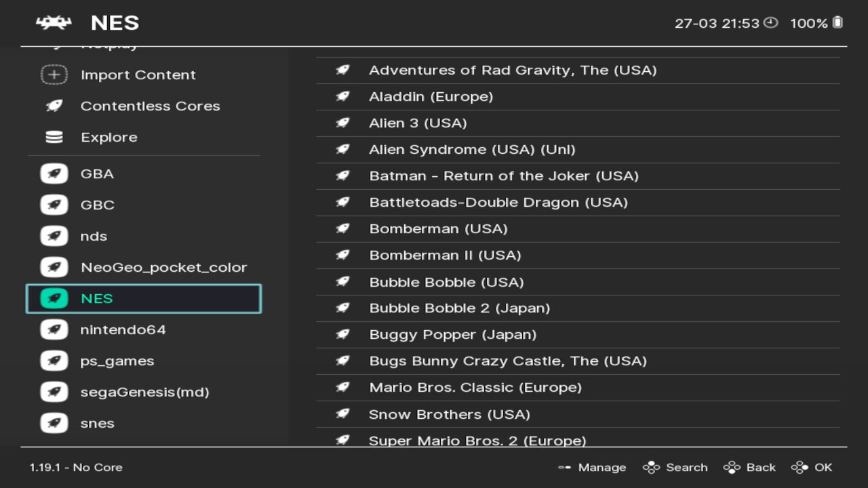Open Battletoads-Double Dragon (USA)

578,202
